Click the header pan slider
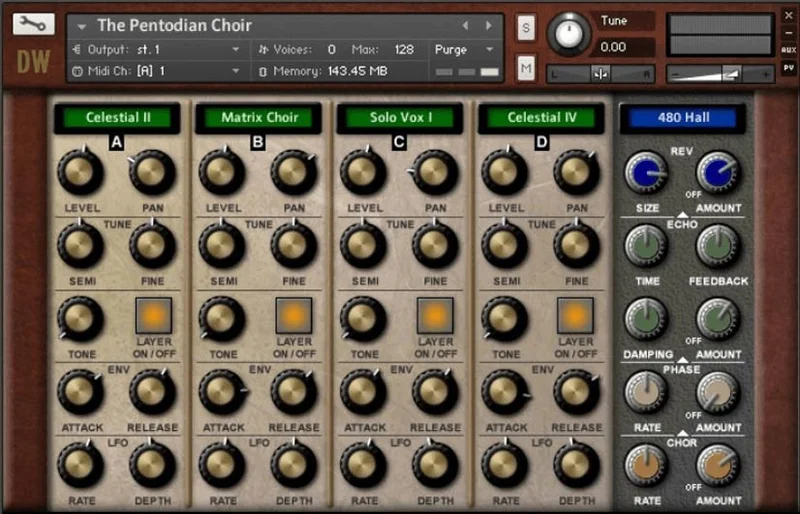This screenshot has height=514, width=800. (x=601, y=74)
